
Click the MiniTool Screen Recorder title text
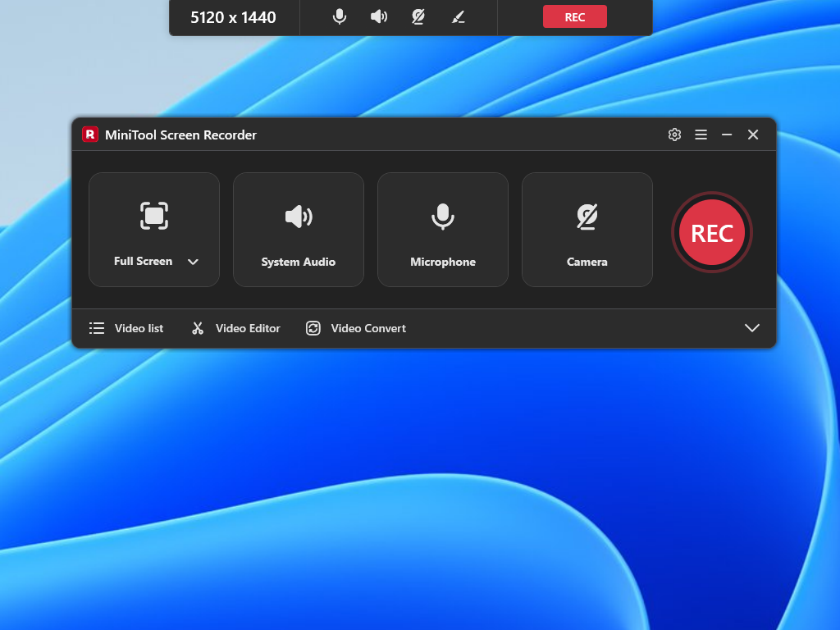180,135
